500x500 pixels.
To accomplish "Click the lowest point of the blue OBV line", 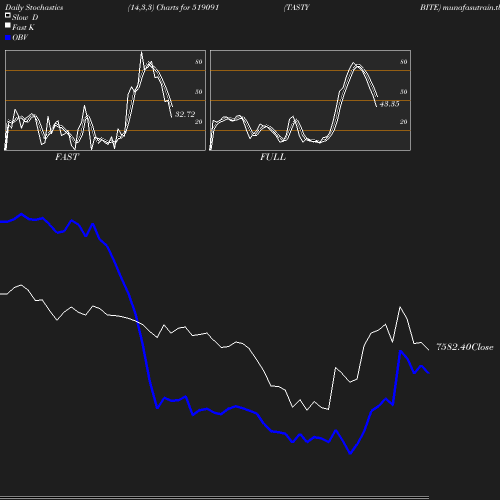I will (350, 453).
